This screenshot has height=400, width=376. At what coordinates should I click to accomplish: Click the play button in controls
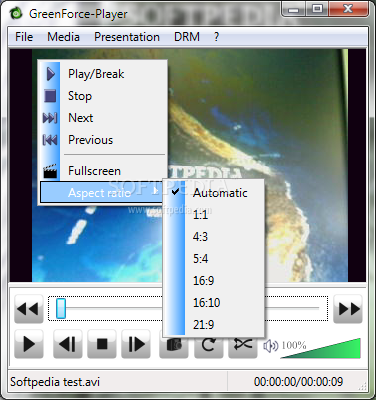click(29, 344)
